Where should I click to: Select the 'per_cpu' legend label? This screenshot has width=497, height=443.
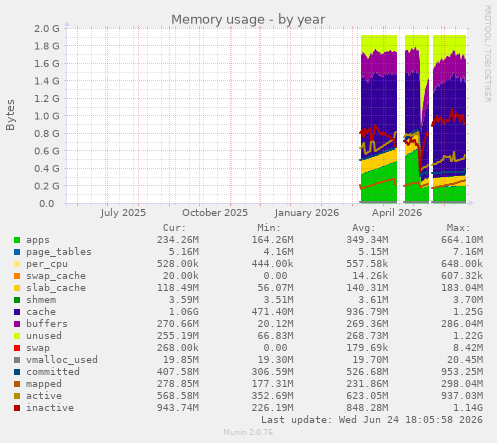47,264
